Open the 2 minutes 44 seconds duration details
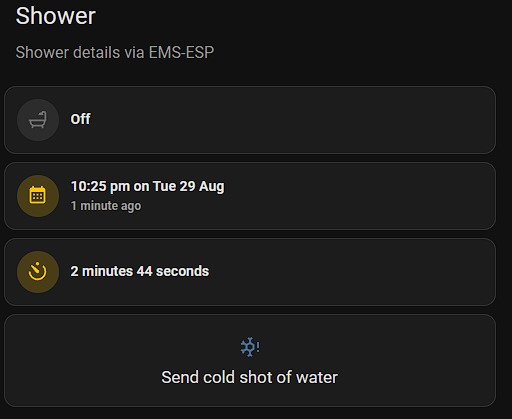Screen dimensions: 512x419 click(140, 271)
